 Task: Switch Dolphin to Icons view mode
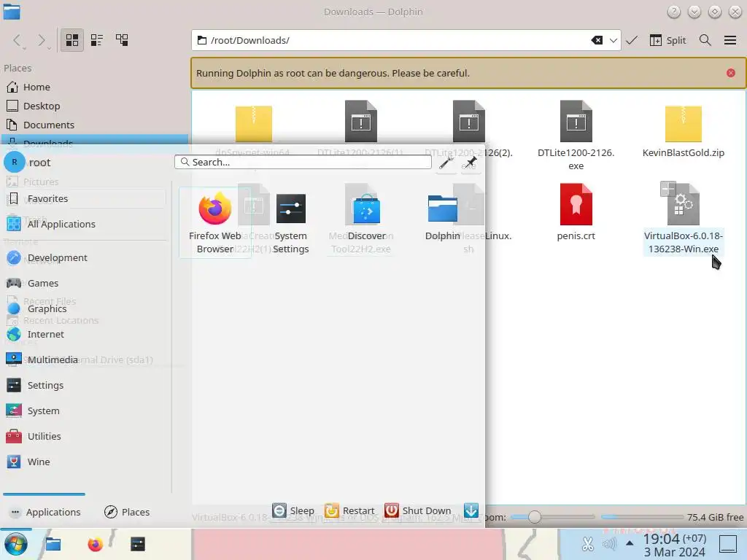(x=72, y=40)
